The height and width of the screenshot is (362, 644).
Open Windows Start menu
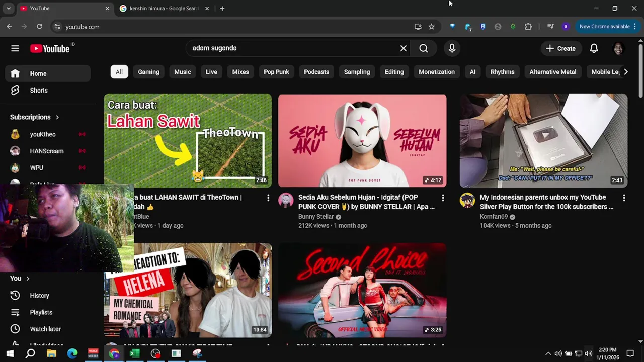[10, 353]
